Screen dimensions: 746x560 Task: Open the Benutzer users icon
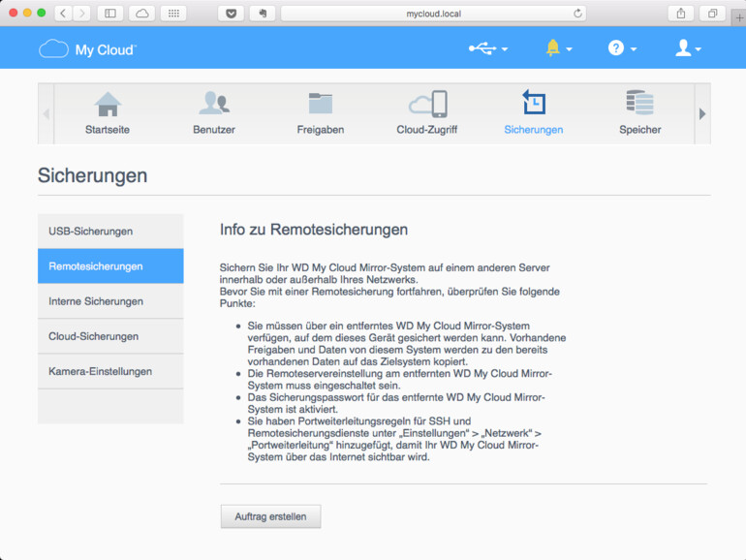[214, 103]
